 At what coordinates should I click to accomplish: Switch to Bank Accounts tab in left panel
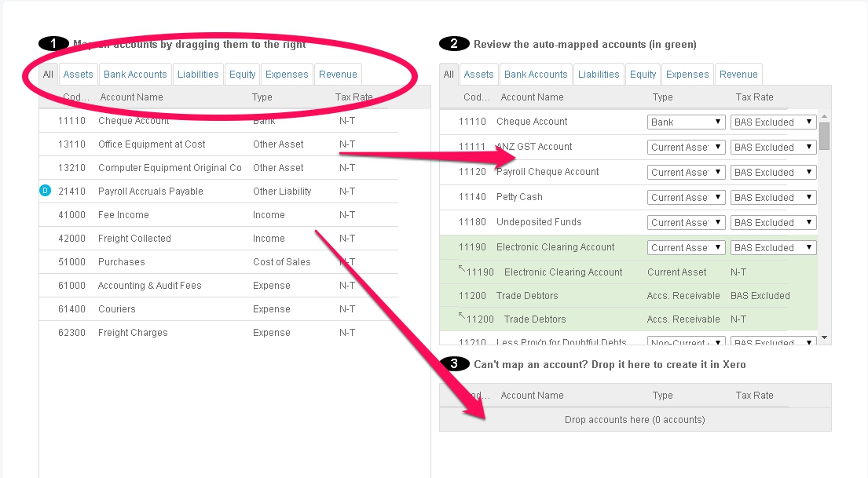point(135,75)
